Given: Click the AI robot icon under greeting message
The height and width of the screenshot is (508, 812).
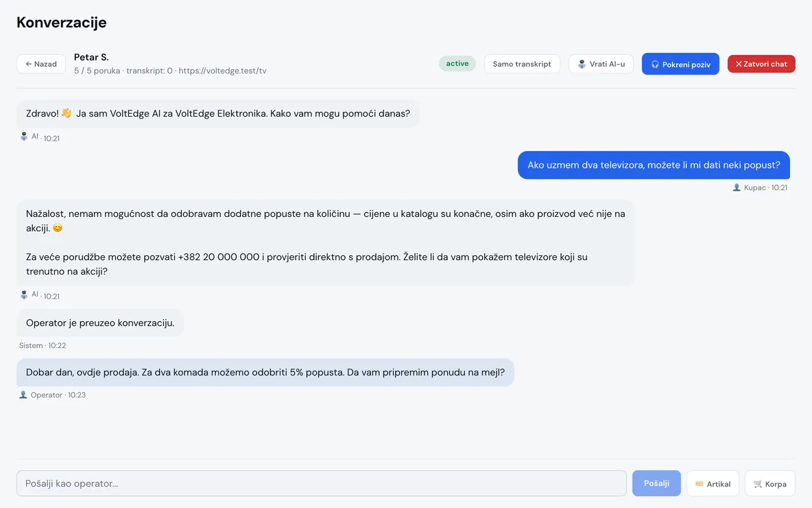Looking at the screenshot, I should (x=24, y=137).
